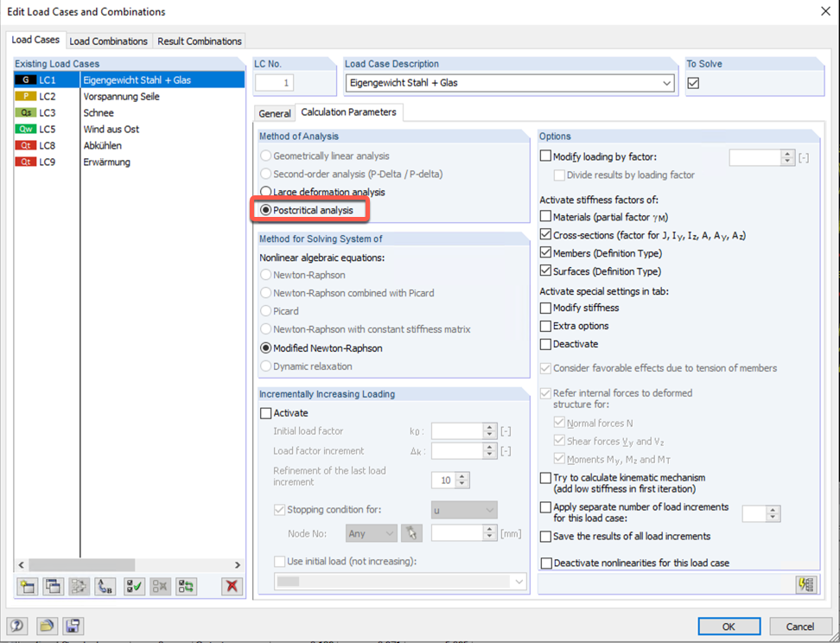
Task: Select load case Wind aus Ost
Action: [130, 129]
